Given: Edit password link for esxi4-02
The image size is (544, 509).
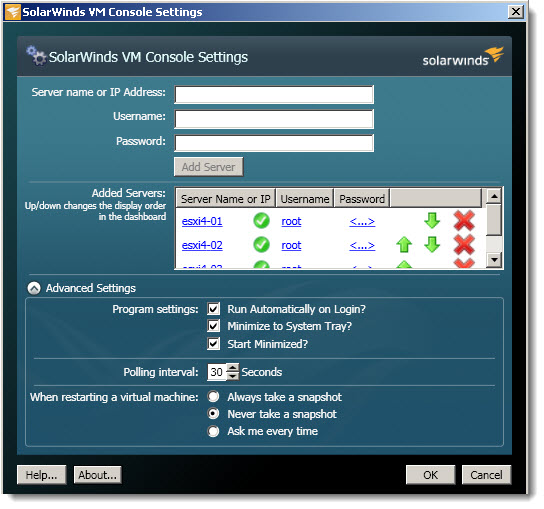Looking at the screenshot, I should [x=362, y=245].
